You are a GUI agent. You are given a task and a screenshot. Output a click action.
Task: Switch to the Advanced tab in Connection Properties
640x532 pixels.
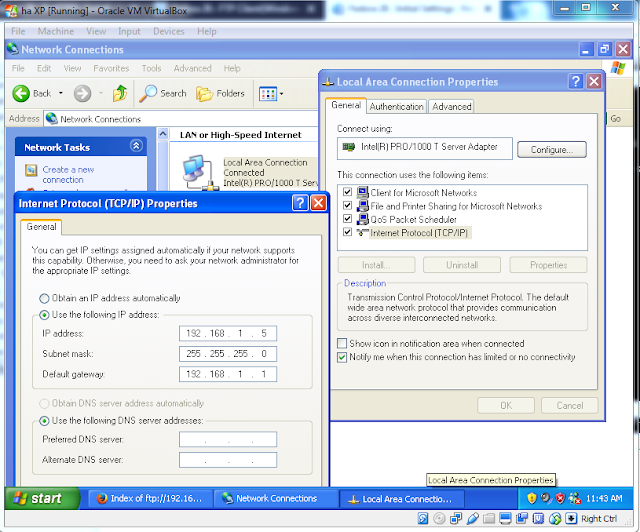click(451, 107)
